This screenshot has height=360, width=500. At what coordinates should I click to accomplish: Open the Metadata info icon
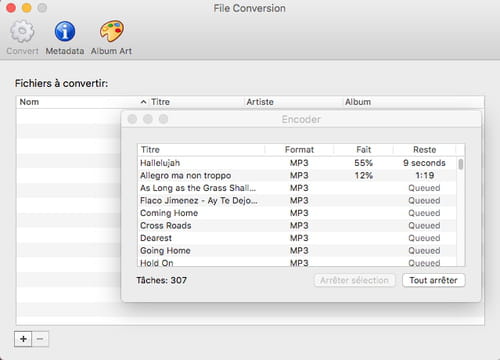(65, 31)
